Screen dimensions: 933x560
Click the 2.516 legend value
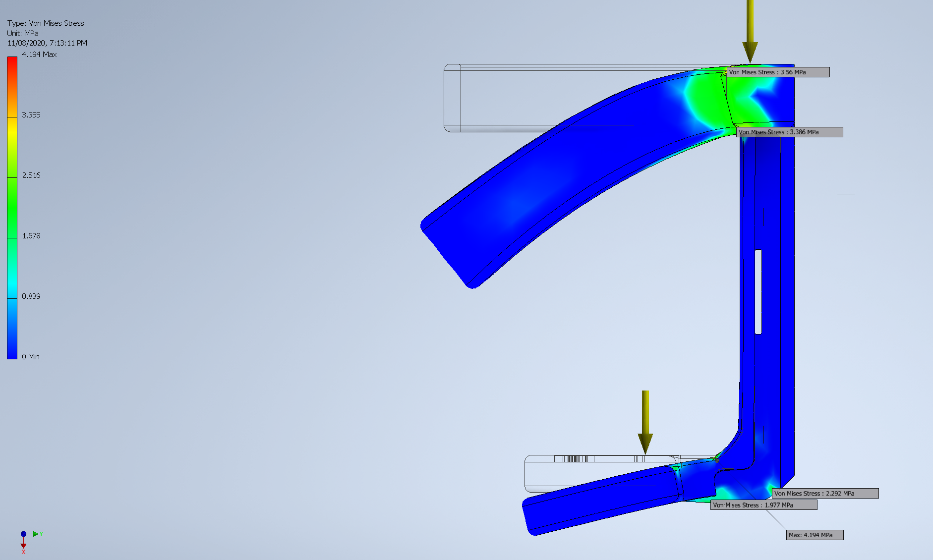(31, 175)
